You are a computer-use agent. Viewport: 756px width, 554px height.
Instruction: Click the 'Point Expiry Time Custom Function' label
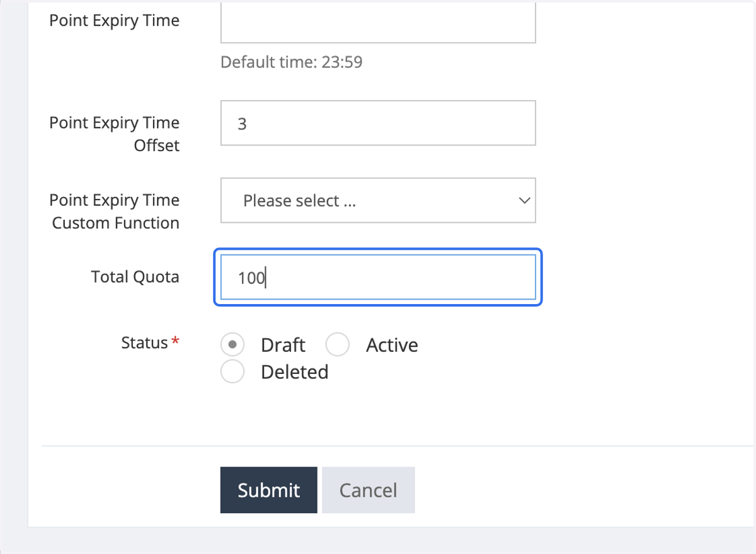[115, 212]
